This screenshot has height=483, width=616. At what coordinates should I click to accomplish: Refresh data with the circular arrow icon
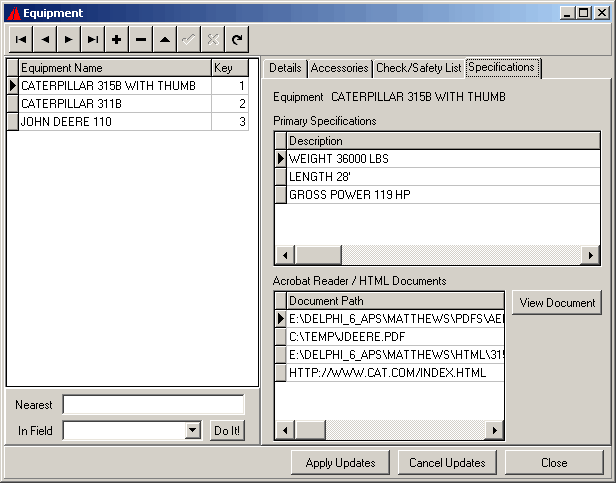236,39
